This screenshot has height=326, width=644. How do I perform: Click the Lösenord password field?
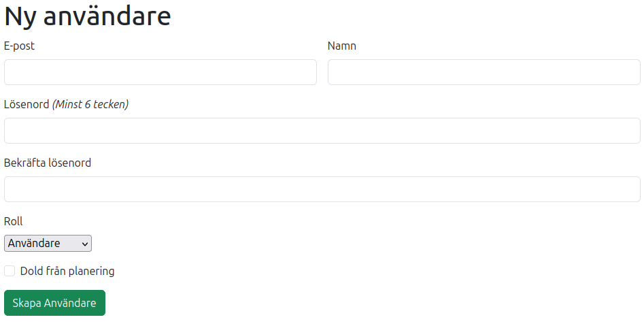click(x=322, y=131)
